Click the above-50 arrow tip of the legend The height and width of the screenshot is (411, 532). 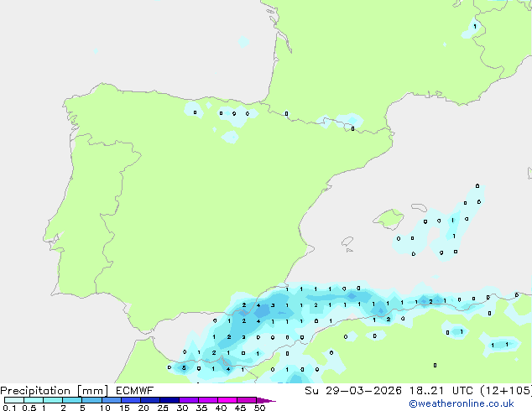coord(266,400)
